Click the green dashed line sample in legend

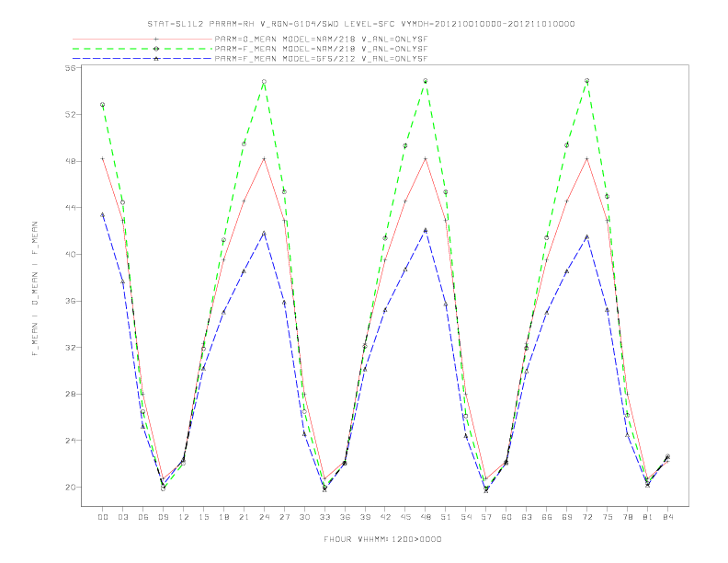click(x=142, y=49)
